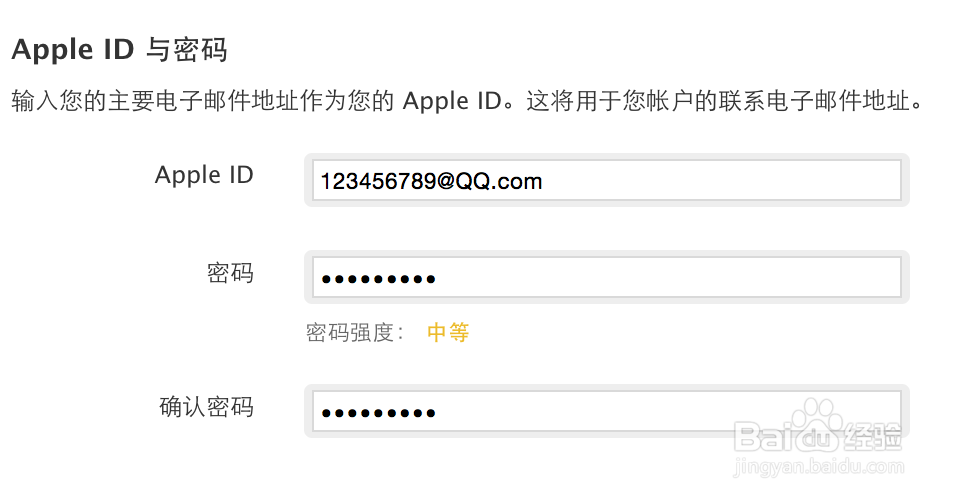Click the sentence starting with 输入您的主要电子邮件地址
The height and width of the screenshot is (500, 956).
[200, 102]
